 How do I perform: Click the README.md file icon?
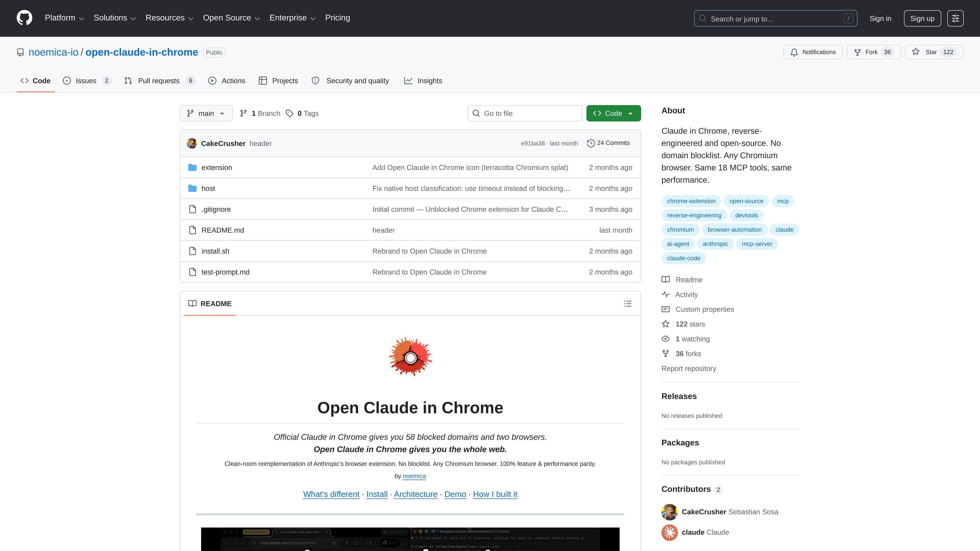[192, 230]
